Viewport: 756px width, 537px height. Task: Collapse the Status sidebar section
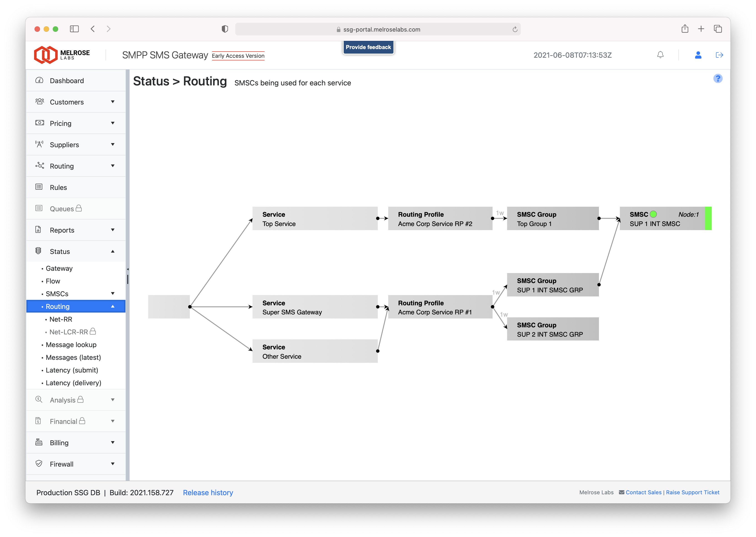[113, 252]
